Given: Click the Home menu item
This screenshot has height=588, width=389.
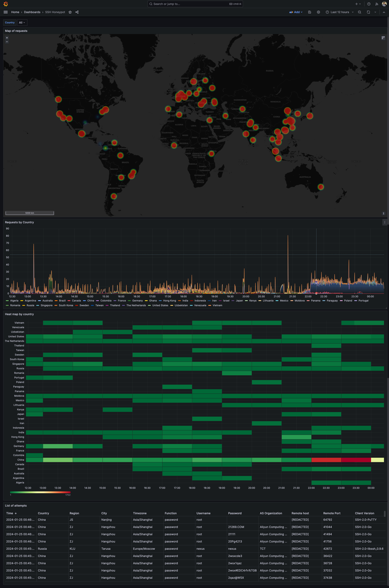Looking at the screenshot, I should [x=15, y=12].
